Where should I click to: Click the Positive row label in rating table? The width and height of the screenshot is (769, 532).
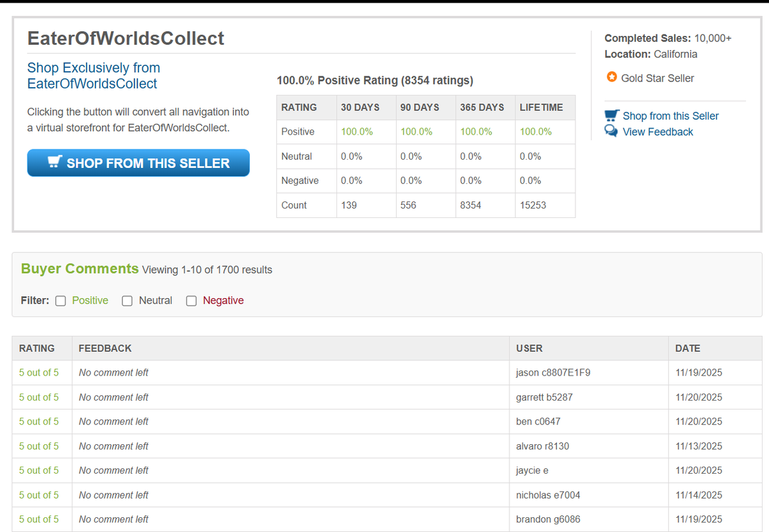coord(298,131)
